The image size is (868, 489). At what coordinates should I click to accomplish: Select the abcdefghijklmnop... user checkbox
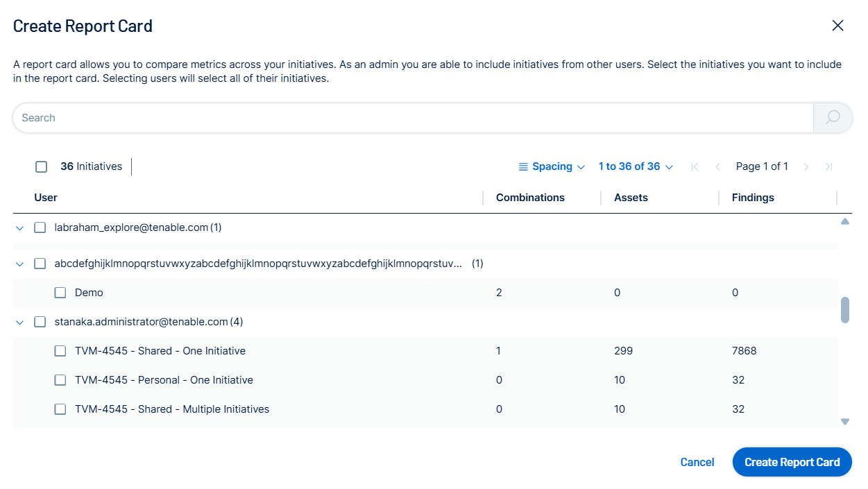tap(40, 264)
